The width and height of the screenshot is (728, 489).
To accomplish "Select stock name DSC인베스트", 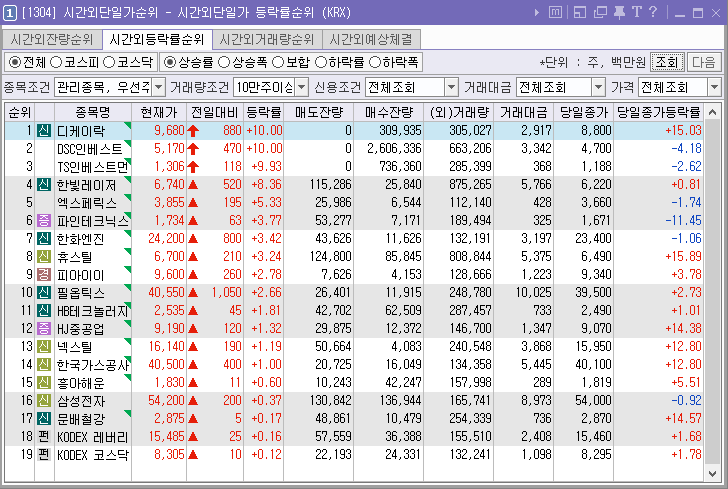I will click(x=89, y=149).
